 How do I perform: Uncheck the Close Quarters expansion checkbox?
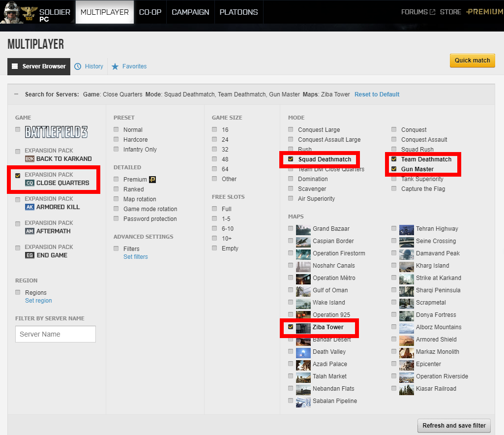pyautogui.click(x=18, y=175)
